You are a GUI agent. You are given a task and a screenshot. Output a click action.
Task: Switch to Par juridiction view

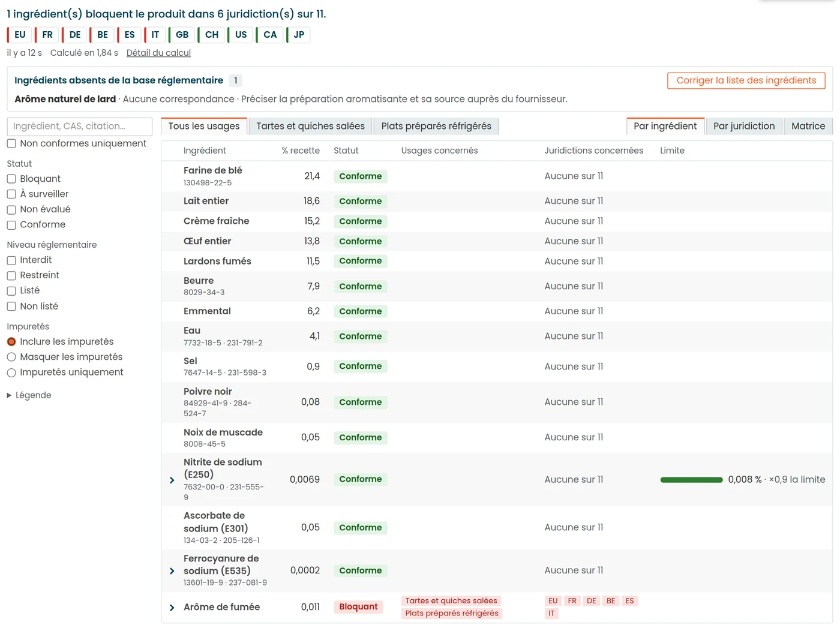pos(744,126)
